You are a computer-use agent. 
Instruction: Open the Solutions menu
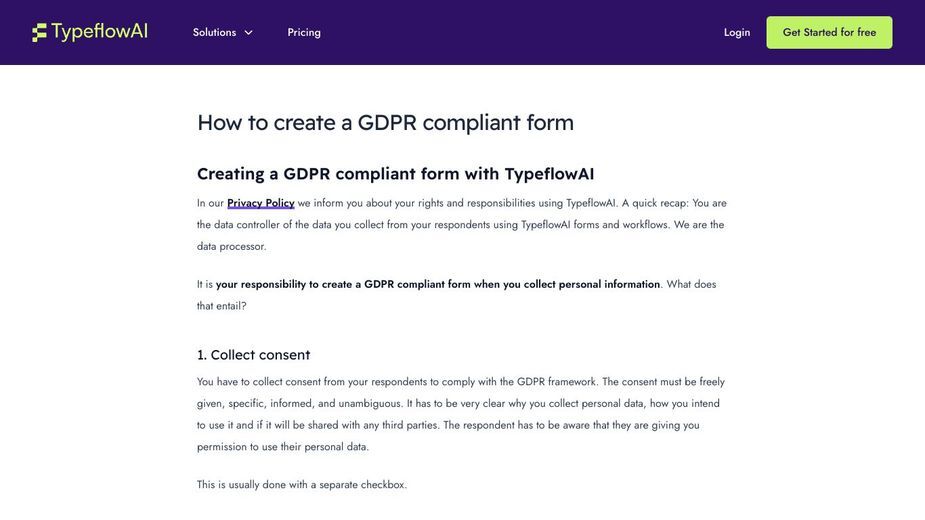[x=214, y=32]
